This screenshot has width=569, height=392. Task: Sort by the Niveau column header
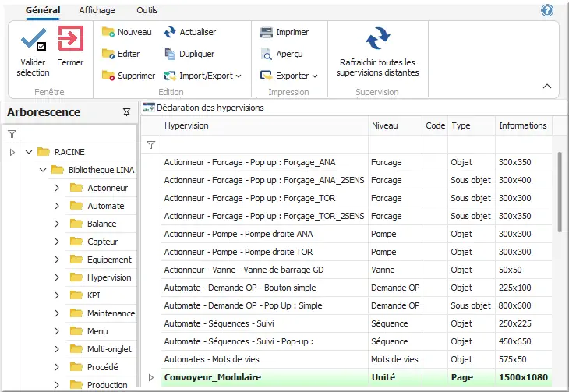[395, 125]
